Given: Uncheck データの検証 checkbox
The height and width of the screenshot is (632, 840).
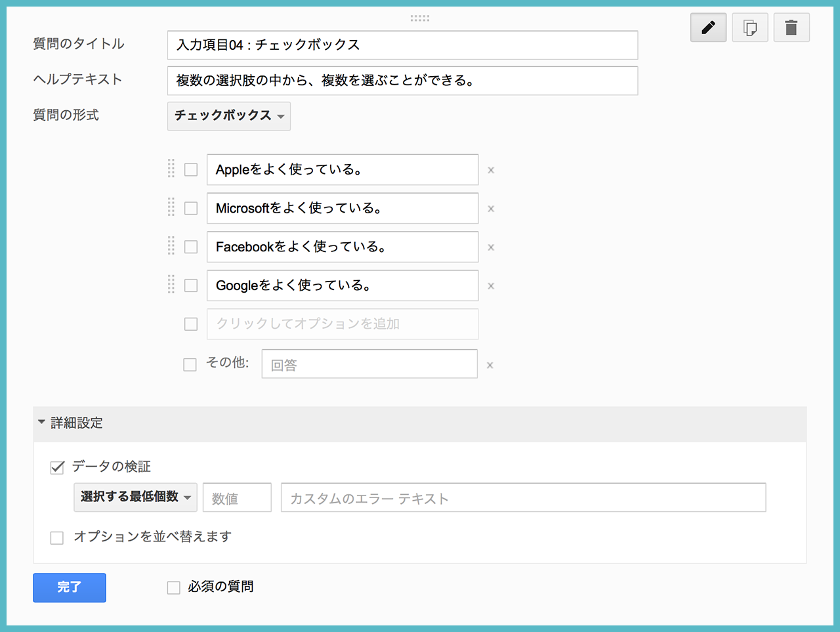Looking at the screenshot, I should (57, 467).
